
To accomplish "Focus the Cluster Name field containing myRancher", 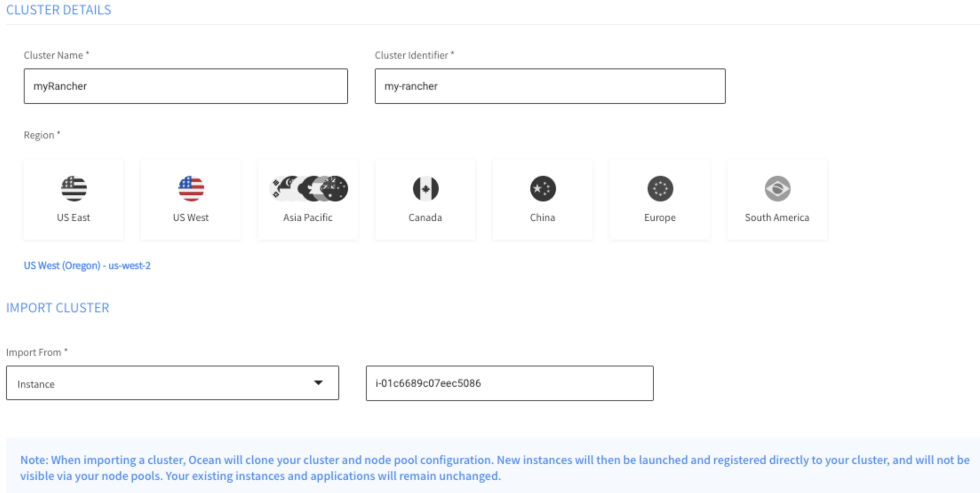I will coord(186,86).
